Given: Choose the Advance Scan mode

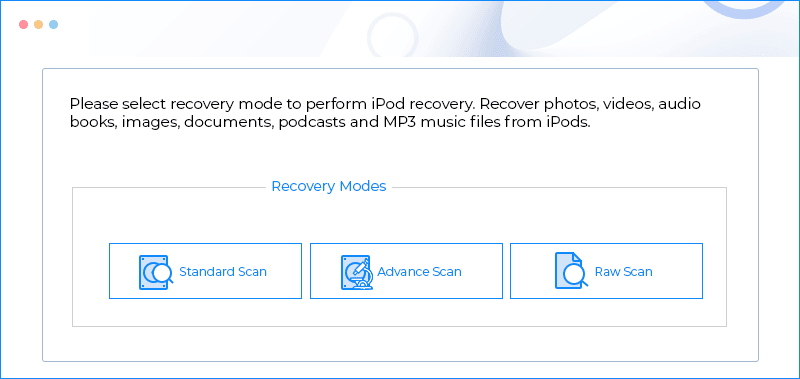Looking at the screenshot, I should (x=406, y=271).
